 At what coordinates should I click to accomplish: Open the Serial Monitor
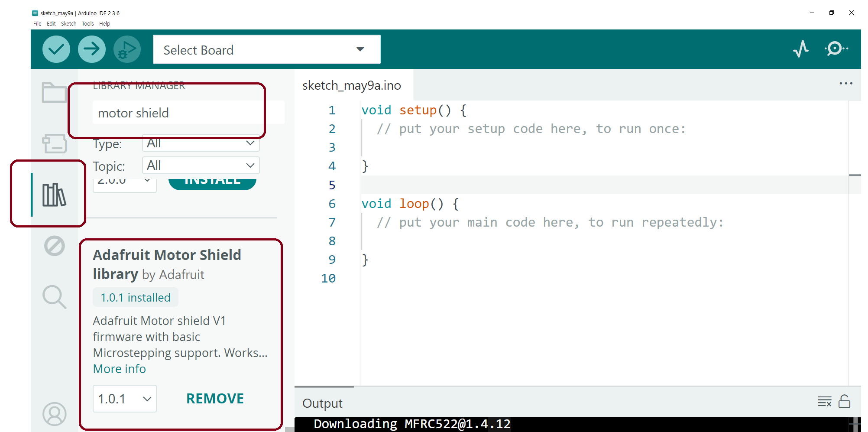coord(836,49)
